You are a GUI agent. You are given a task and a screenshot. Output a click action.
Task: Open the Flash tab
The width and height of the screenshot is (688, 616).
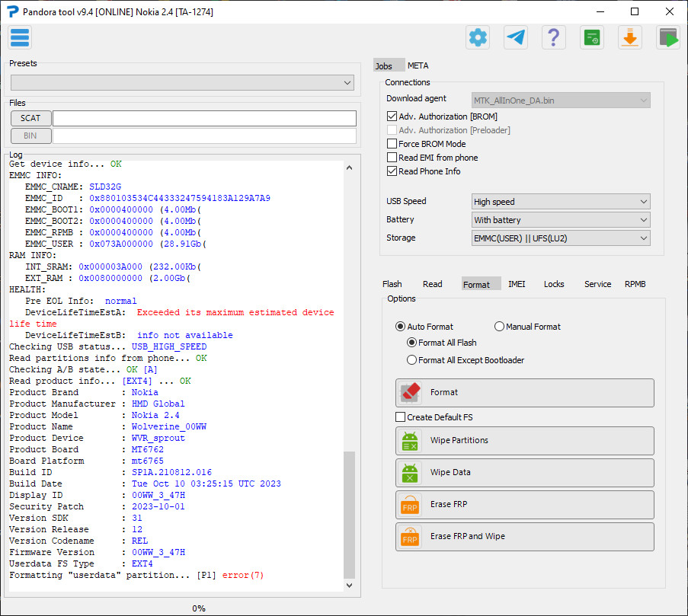click(x=392, y=284)
